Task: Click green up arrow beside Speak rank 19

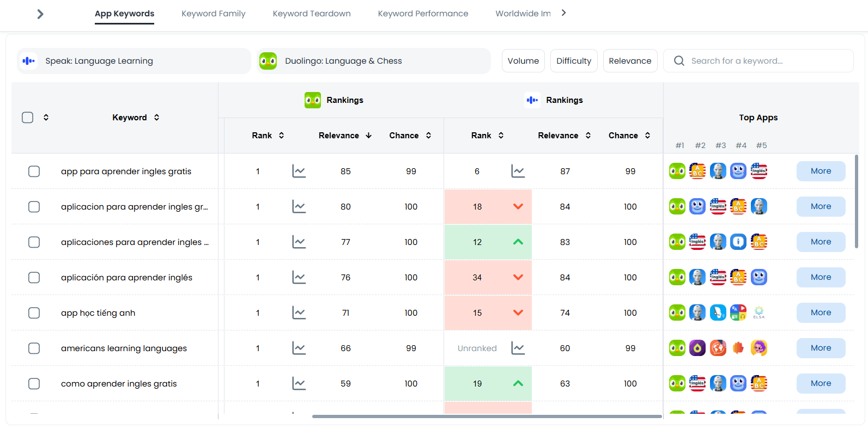Action: tap(518, 384)
